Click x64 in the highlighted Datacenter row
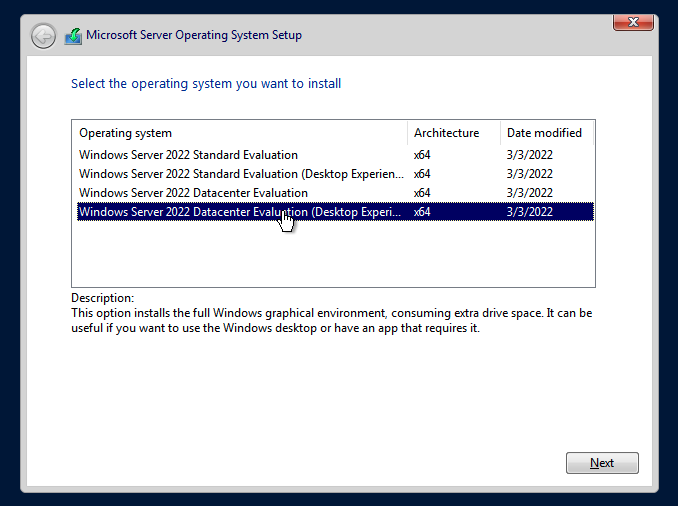Screen dimensions: 678x506 click(x=422, y=212)
